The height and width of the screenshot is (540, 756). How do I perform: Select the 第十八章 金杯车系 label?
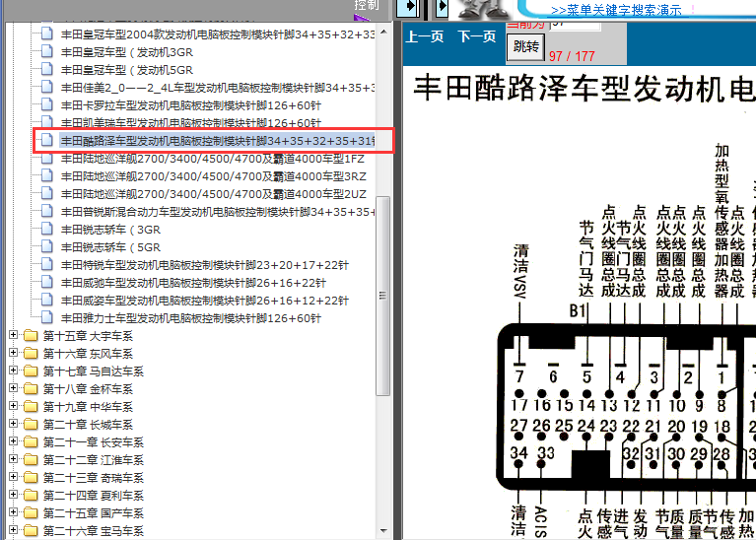click(89, 388)
